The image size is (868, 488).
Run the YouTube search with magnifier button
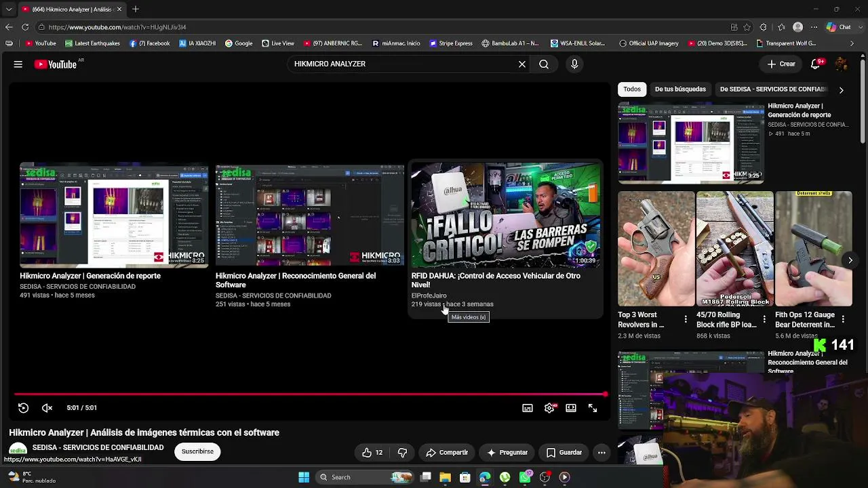click(x=544, y=64)
